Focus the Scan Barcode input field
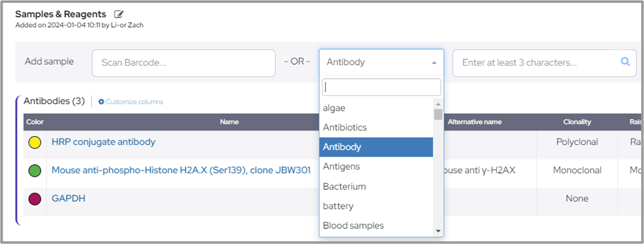644x244 pixels. [183, 63]
